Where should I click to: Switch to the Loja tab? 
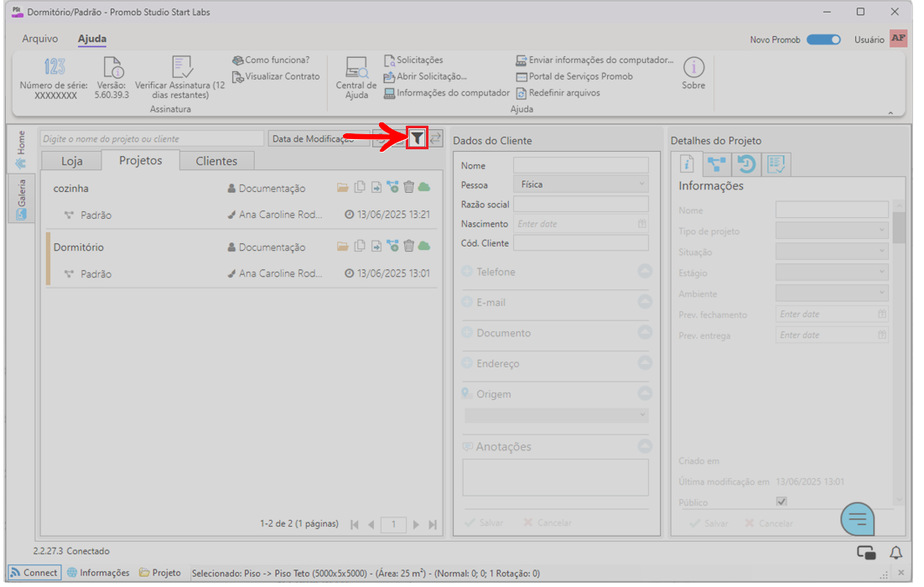72,161
